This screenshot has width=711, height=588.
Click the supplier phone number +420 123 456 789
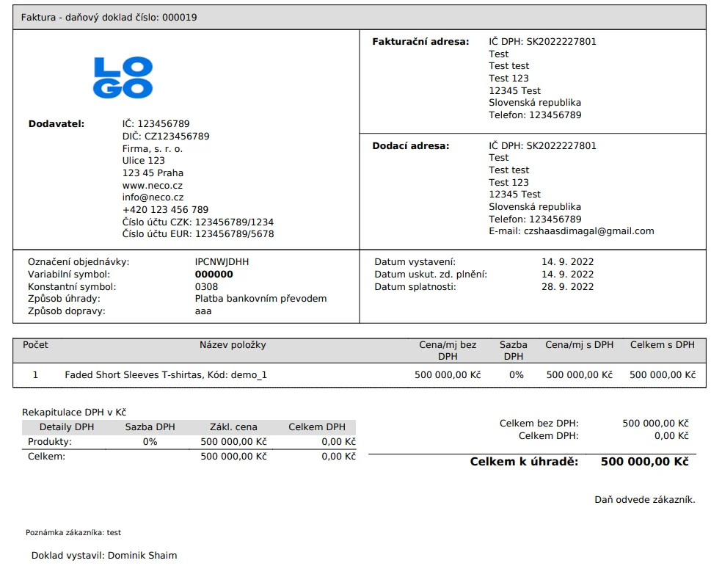click(x=165, y=210)
